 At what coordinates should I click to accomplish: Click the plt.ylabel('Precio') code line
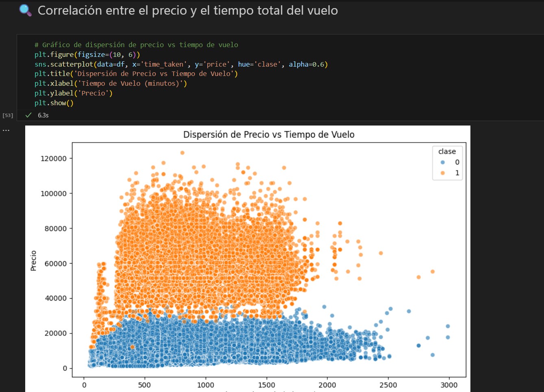pos(74,93)
